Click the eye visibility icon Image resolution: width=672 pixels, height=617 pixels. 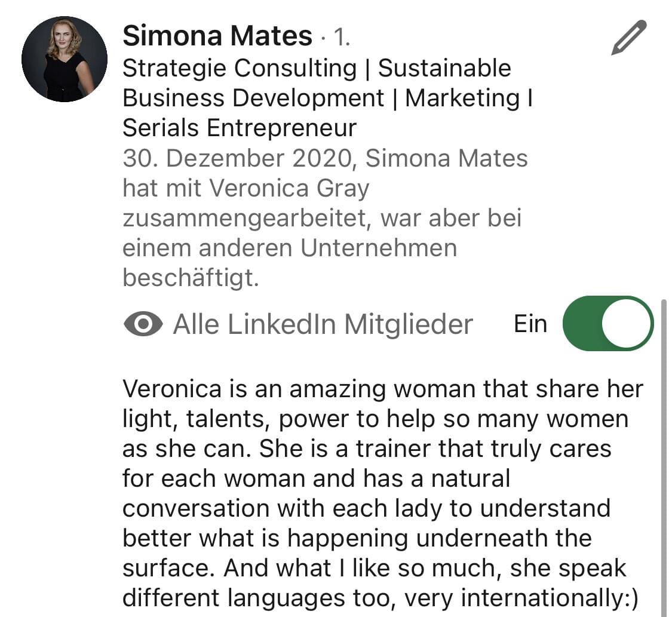click(x=143, y=324)
